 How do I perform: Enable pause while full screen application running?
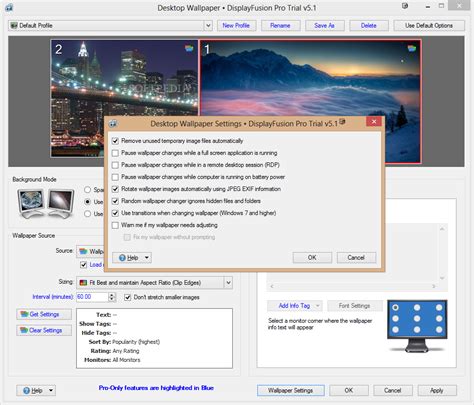point(115,153)
